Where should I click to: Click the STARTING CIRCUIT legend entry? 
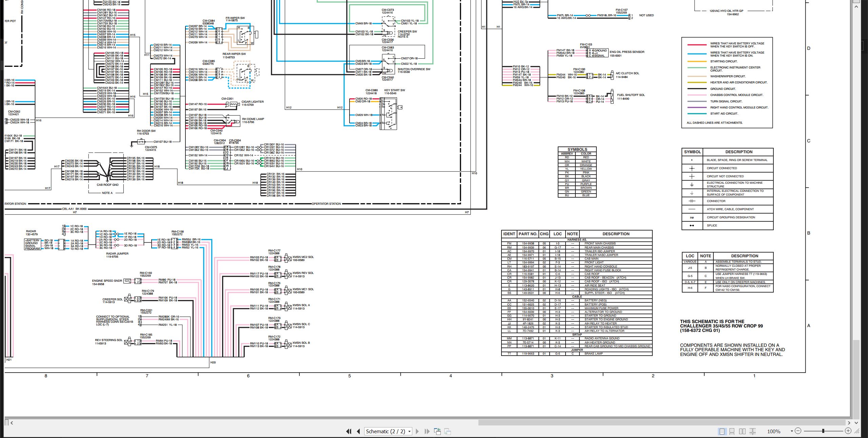724,61
